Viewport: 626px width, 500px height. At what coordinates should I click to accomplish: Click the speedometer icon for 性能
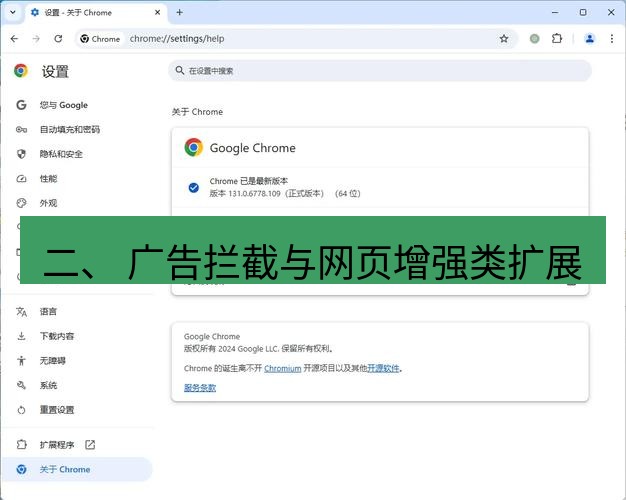pyautogui.click(x=22, y=179)
